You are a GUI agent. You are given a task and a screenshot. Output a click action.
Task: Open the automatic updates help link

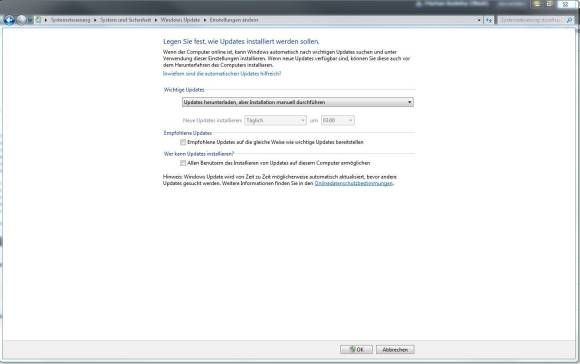(222, 74)
